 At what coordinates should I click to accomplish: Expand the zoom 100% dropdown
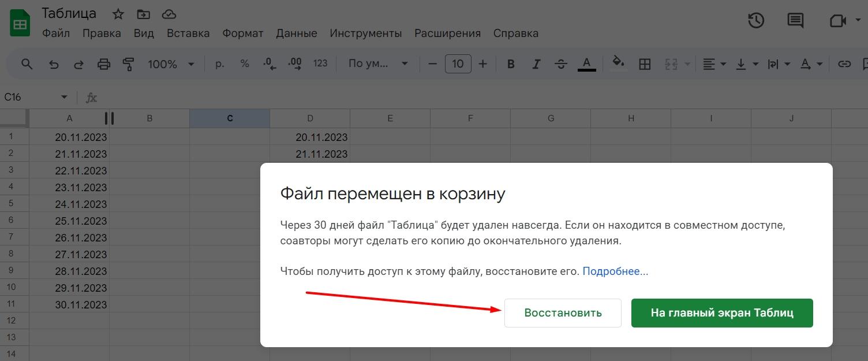click(171, 64)
